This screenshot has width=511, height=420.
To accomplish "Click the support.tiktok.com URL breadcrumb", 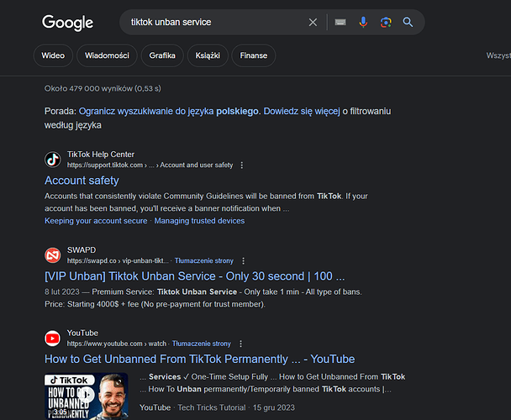I will (150, 165).
